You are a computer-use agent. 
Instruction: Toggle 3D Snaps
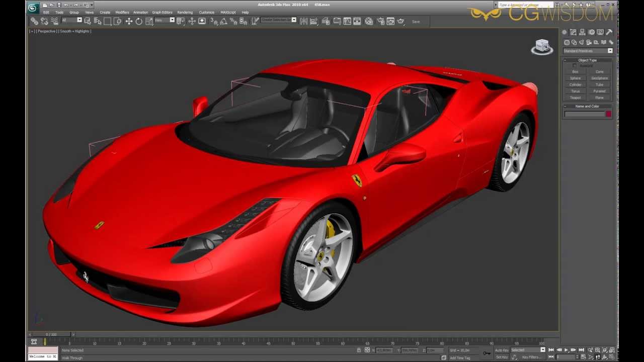point(214,21)
